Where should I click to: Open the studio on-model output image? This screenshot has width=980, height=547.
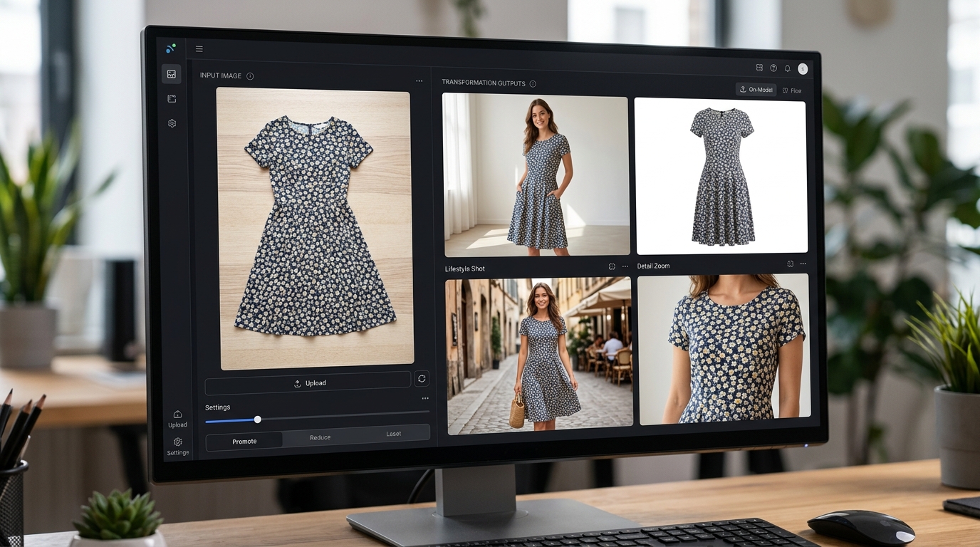coord(536,174)
